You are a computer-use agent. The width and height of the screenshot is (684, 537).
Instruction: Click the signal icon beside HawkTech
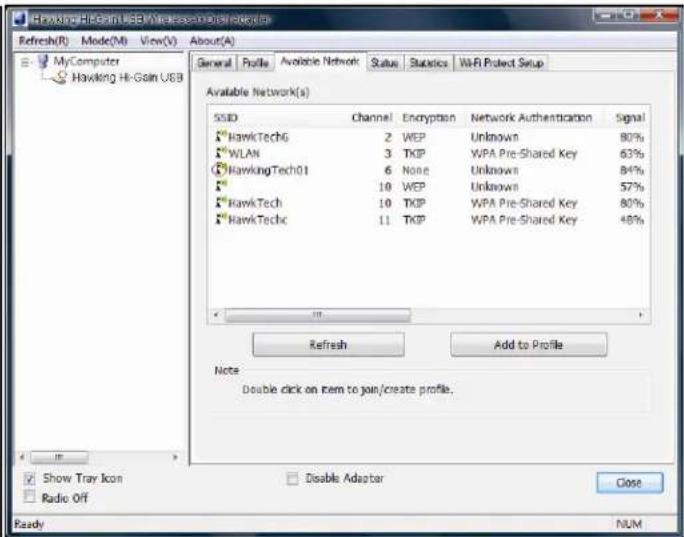221,203
